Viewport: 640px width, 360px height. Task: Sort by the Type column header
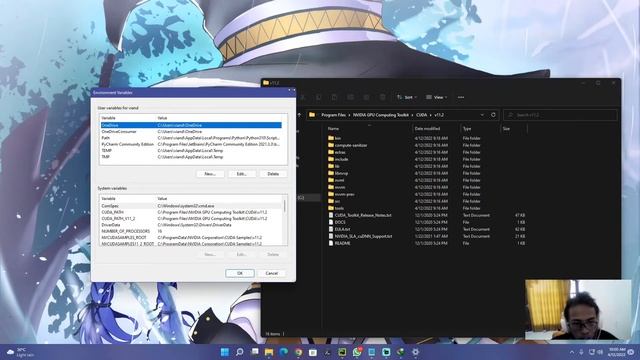coord(467,129)
